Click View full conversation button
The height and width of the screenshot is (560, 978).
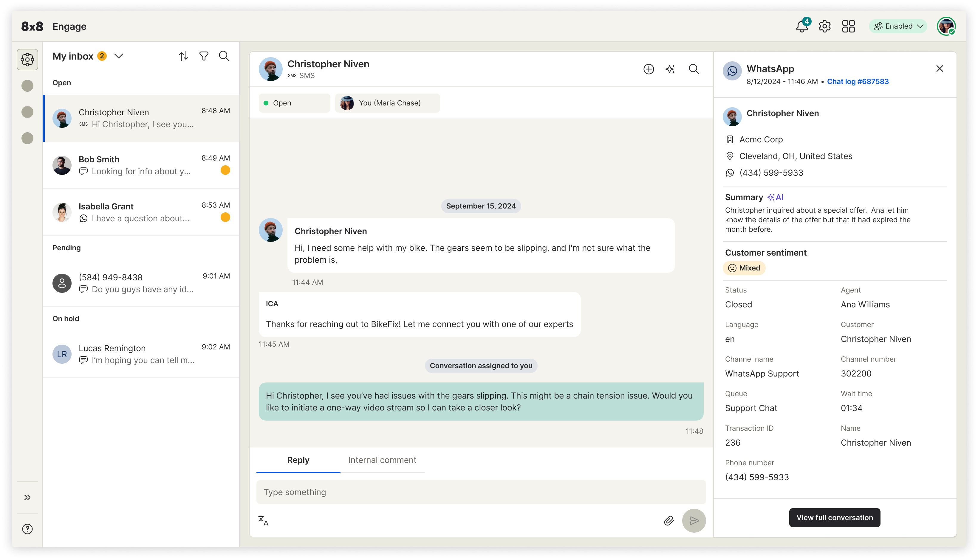click(835, 518)
